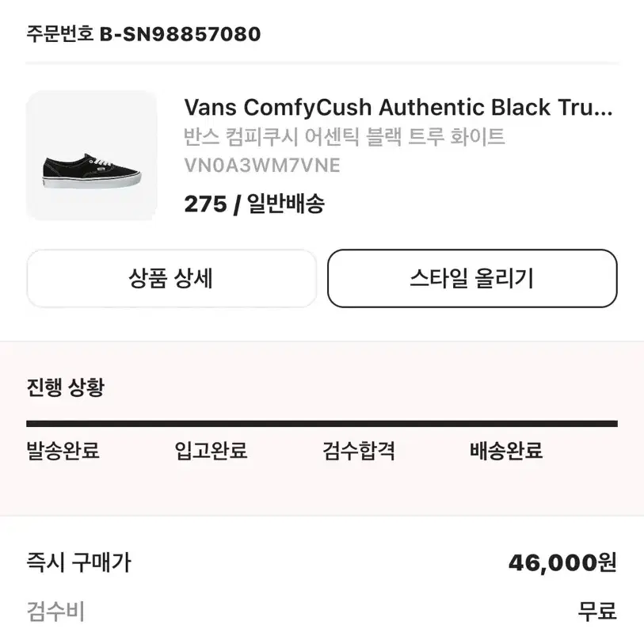Viewport: 644px width, 644px height.
Task: Select order number B-SN98857080 text
Action: pos(180,34)
